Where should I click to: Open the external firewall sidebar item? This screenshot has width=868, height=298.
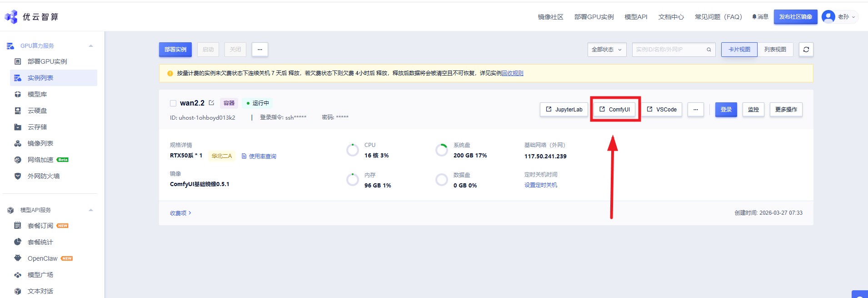click(43, 176)
